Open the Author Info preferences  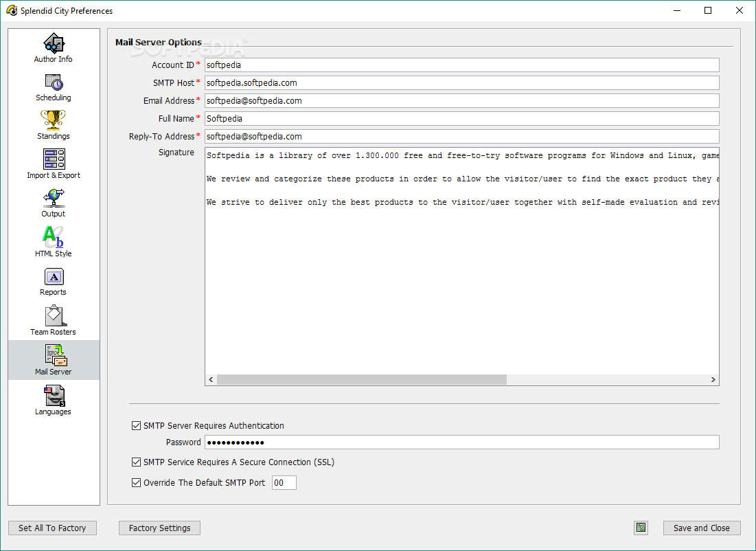pyautogui.click(x=53, y=48)
